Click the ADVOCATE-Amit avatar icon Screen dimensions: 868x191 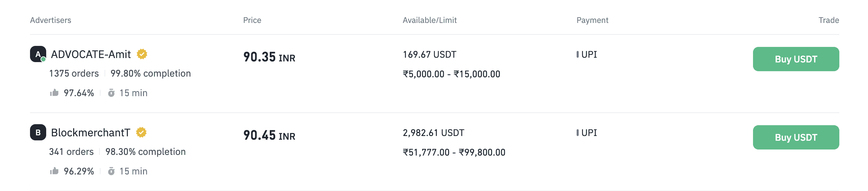click(x=38, y=54)
